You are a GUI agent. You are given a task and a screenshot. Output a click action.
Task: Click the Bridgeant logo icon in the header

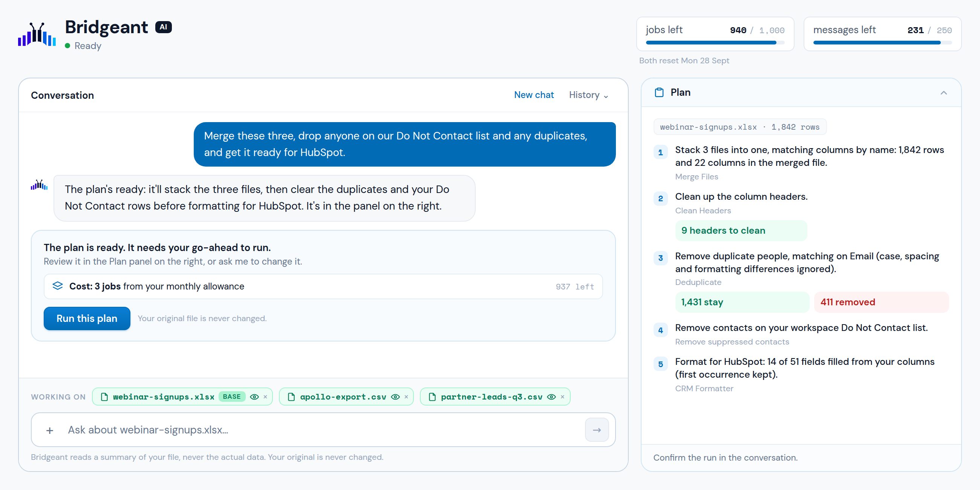pos(37,34)
